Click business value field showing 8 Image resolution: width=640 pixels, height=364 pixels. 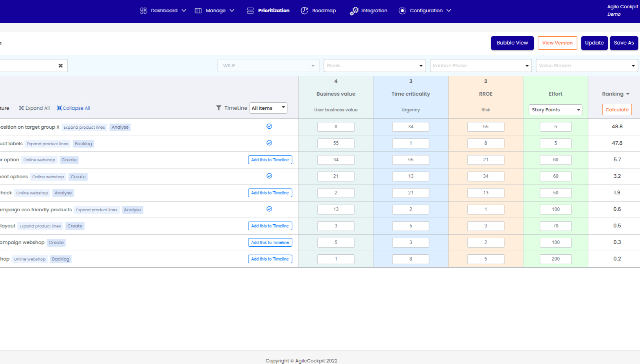tap(336, 127)
